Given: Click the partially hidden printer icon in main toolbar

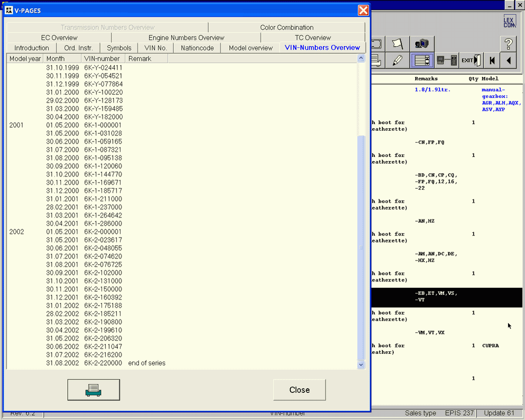Looking at the screenshot, I should coord(377,61).
